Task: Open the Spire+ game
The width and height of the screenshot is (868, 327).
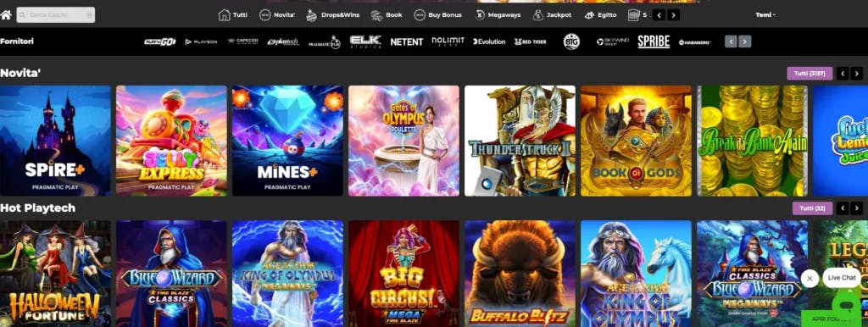Action: (55, 141)
